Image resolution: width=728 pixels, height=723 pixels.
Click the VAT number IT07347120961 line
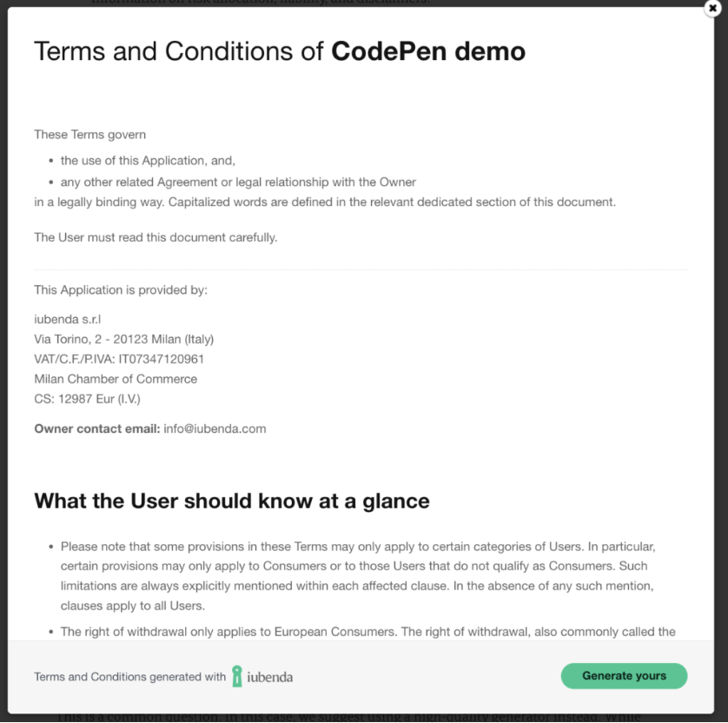click(x=119, y=359)
